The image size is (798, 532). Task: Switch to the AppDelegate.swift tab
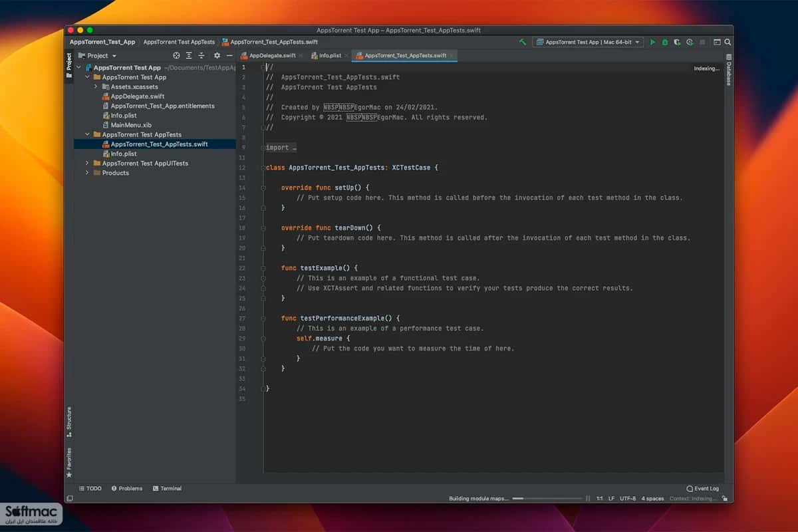pyautogui.click(x=271, y=56)
